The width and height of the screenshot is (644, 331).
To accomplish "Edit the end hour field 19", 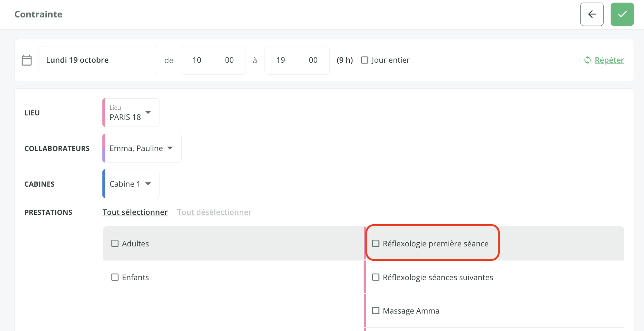I will coord(281,60).
